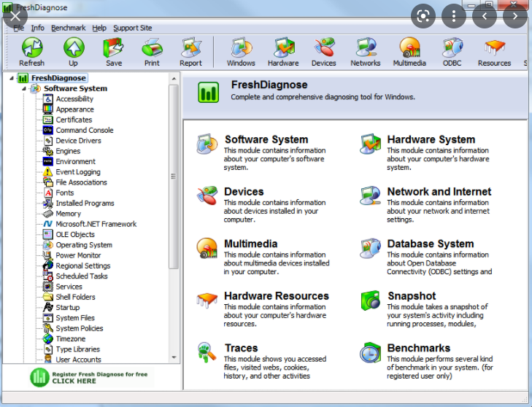Click the Database System module icon

tap(370, 248)
